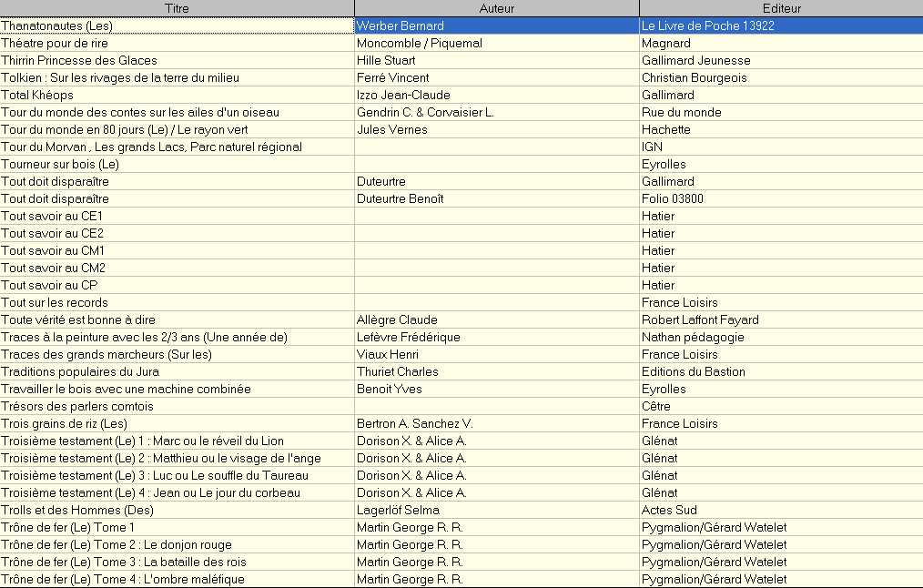The image size is (923, 588).
Task: Select the 'Tout savoir au CP' title
Action: (x=177, y=286)
